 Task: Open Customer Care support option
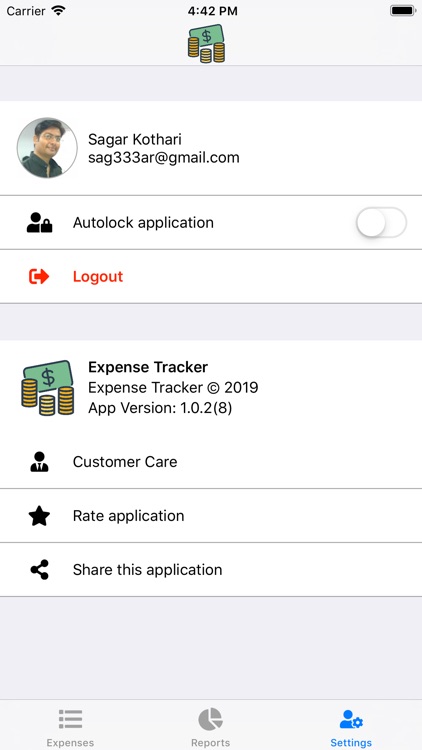coord(211,462)
